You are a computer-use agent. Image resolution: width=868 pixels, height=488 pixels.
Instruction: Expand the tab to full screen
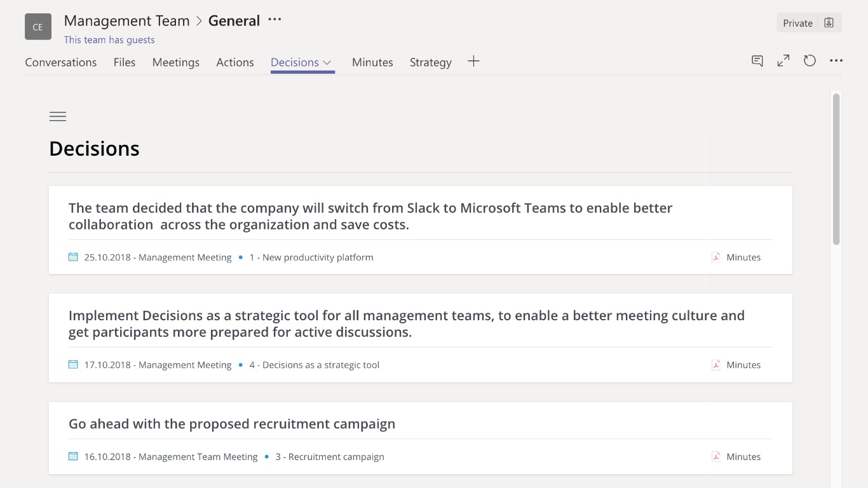[783, 60]
